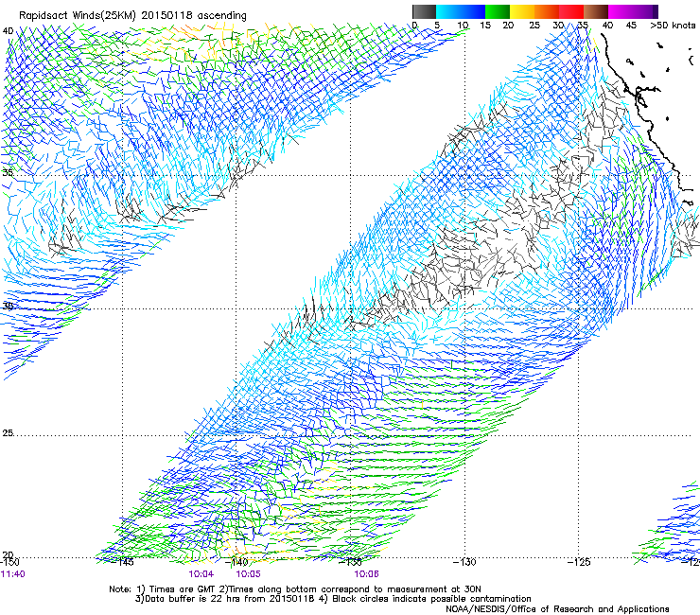Screen dimensions: 700x615
Task: Click the '-140' longitude label
Action: pos(237,562)
